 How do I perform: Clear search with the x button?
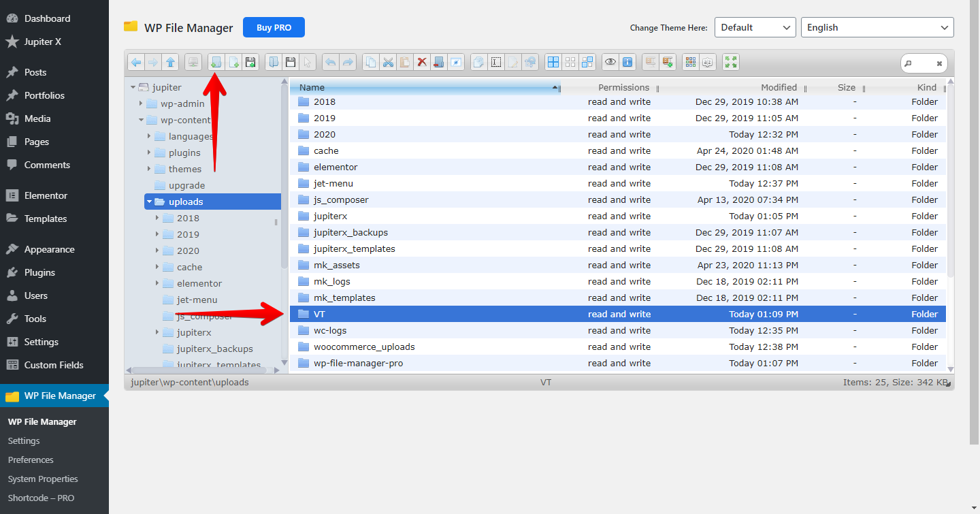click(939, 63)
